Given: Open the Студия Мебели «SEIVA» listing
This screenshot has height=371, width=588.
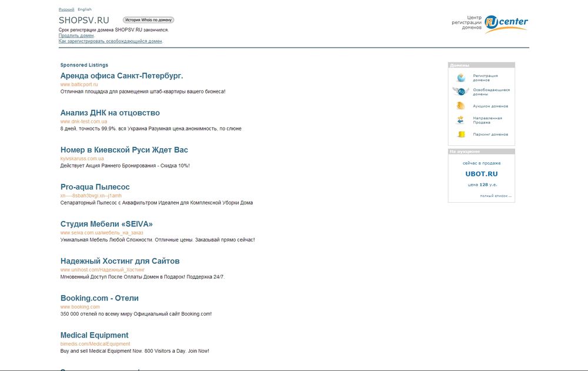Looking at the screenshot, I should pyautogui.click(x=106, y=224).
